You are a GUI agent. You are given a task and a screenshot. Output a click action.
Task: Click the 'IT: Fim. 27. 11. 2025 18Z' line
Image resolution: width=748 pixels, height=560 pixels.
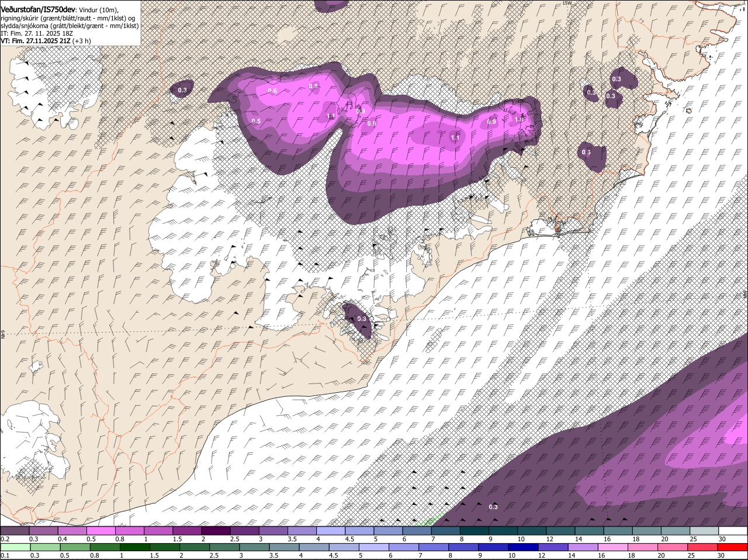(x=36, y=33)
